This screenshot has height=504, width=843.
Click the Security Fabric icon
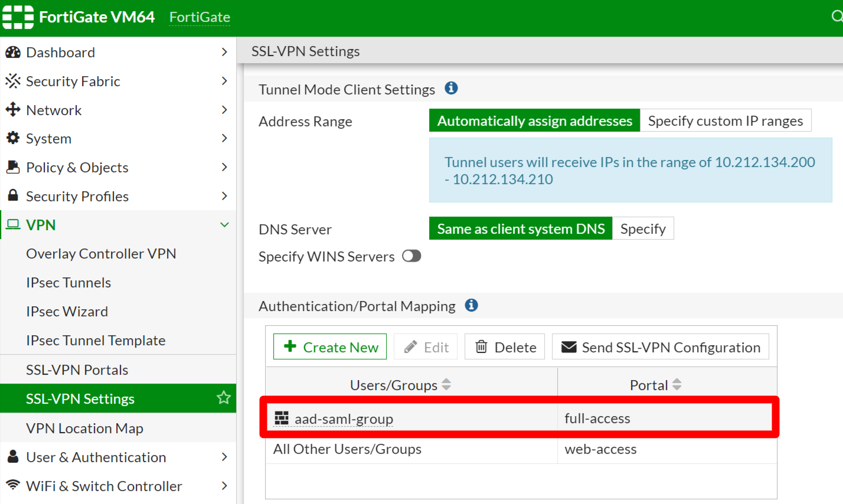pos(13,81)
